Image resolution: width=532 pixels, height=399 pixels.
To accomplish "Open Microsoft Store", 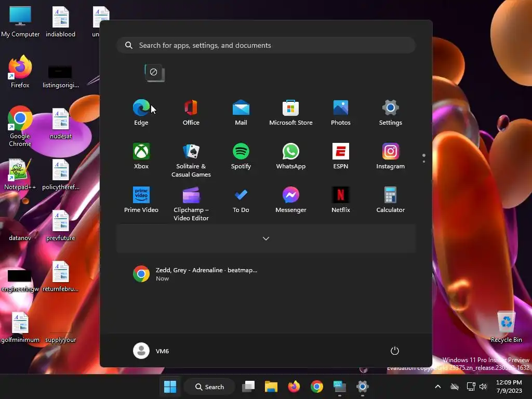I will coord(291,112).
